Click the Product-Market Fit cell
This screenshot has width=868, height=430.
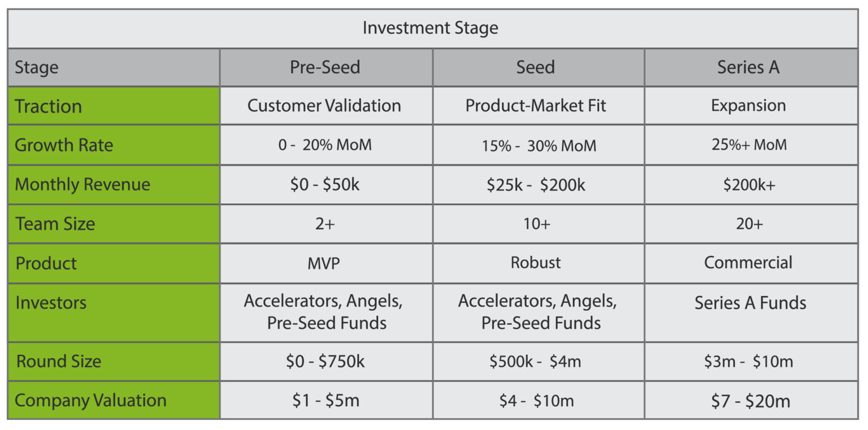tap(536, 106)
